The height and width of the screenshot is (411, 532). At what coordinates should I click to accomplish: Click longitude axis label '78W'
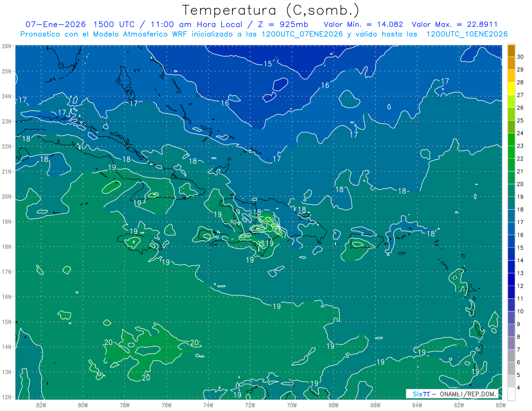click(125, 405)
